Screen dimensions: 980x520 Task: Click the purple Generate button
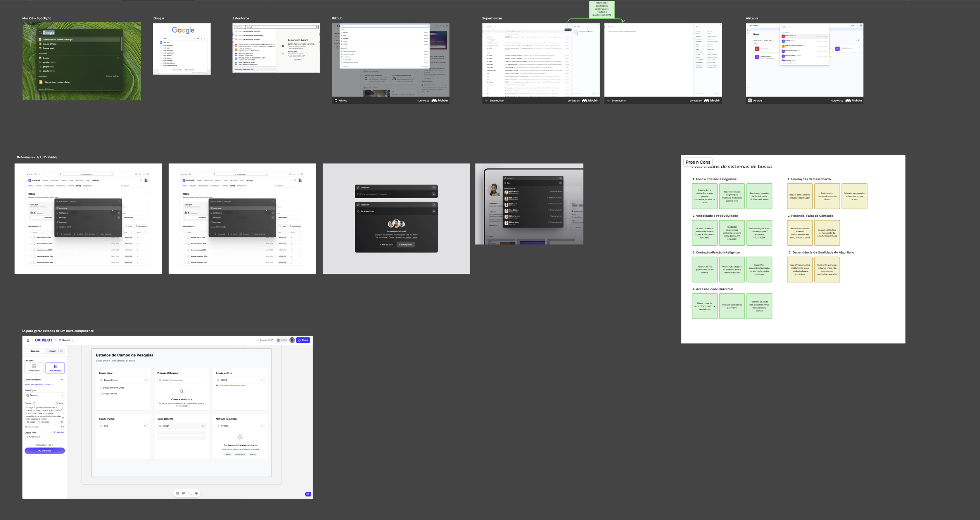pos(45,451)
